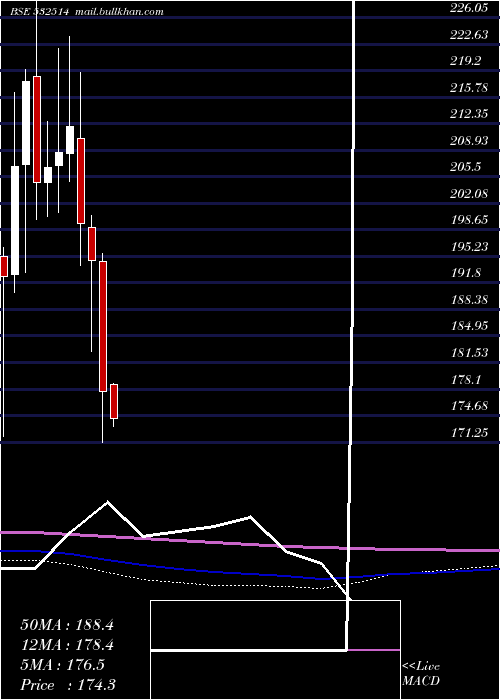The width and height of the screenshot is (500, 700).
Task: Click the <<Live MACD label
Action: point(421,674)
